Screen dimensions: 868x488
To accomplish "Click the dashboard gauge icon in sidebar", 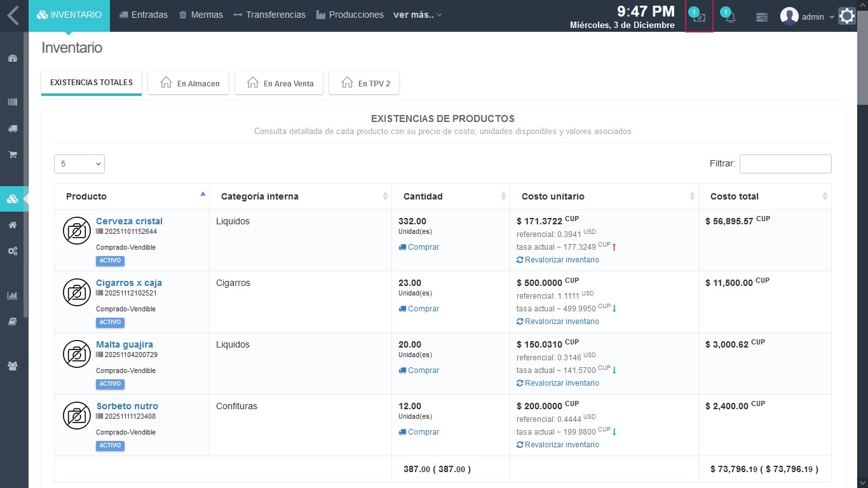I will click(x=13, y=58).
